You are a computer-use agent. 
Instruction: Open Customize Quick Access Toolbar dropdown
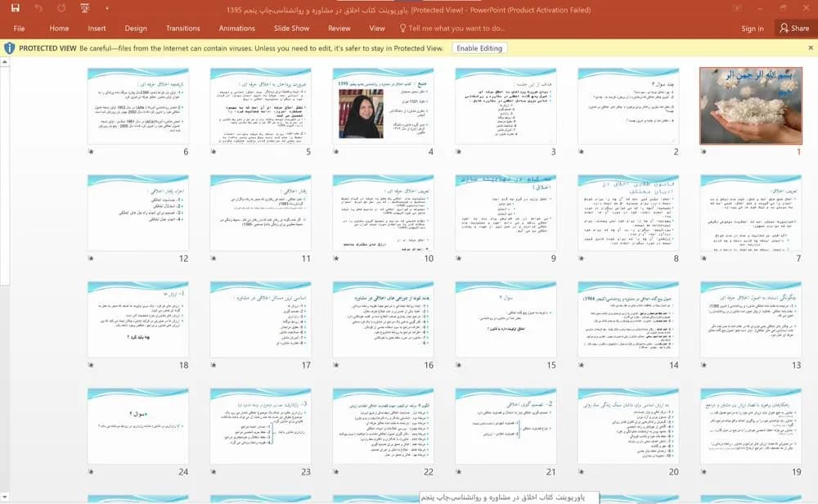(107, 8)
